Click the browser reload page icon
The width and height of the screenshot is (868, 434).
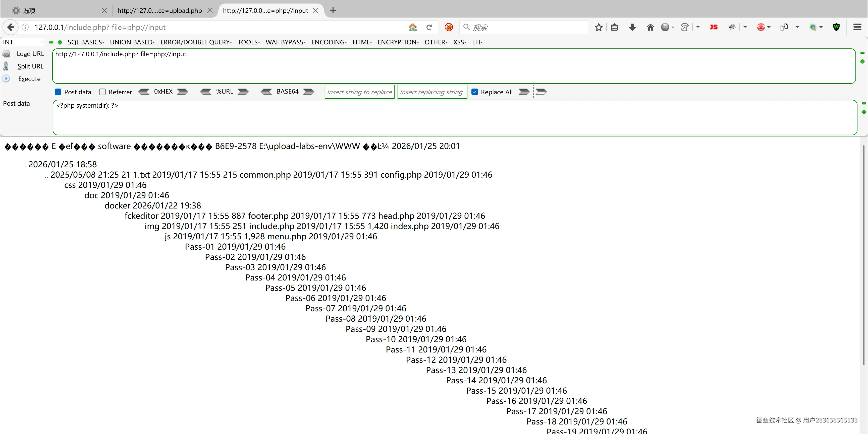429,27
